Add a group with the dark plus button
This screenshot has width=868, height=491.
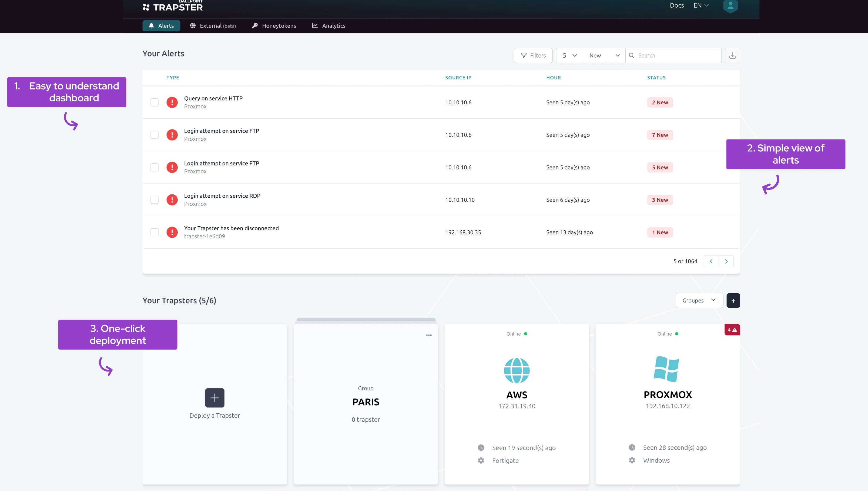coord(733,300)
